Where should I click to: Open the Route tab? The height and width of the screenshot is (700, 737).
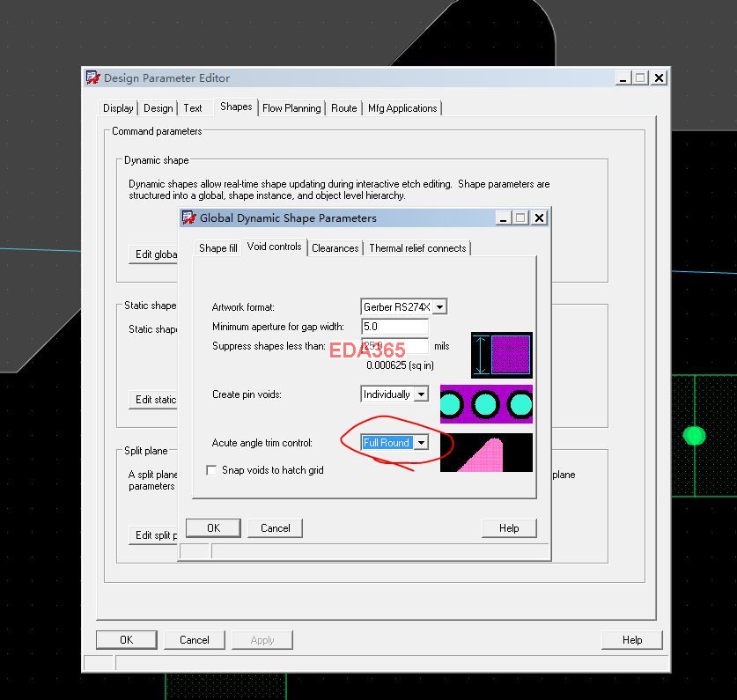344,108
